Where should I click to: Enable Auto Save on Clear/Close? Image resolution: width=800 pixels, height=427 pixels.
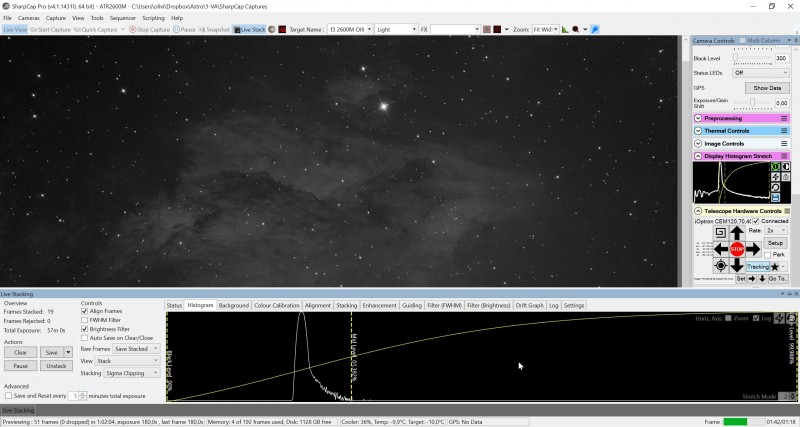[85, 338]
